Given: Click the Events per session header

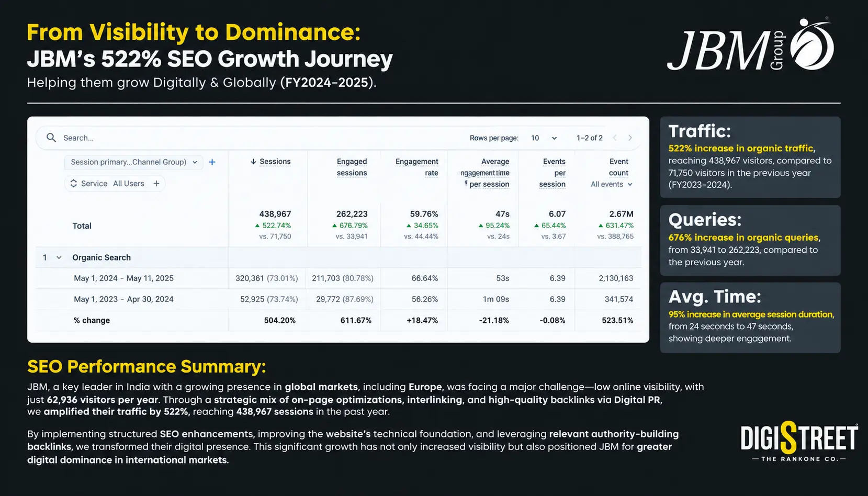Looking at the screenshot, I should coord(553,173).
